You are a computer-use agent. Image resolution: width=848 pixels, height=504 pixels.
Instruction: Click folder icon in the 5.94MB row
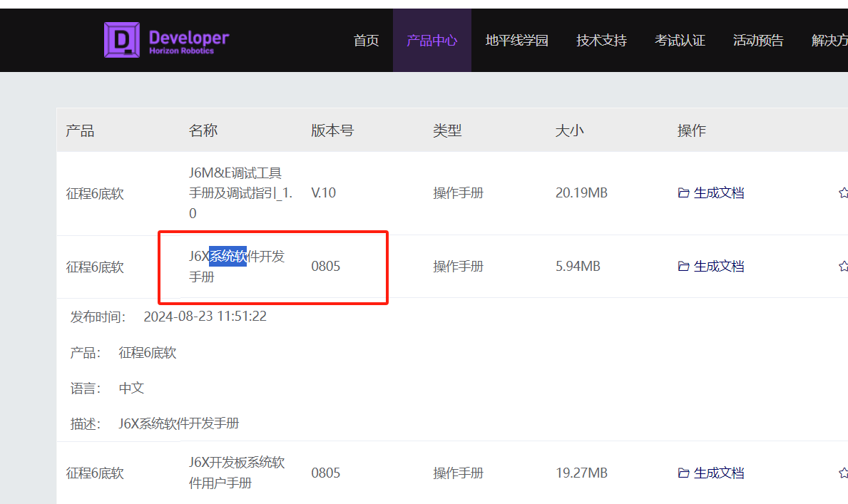[x=683, y=267]
